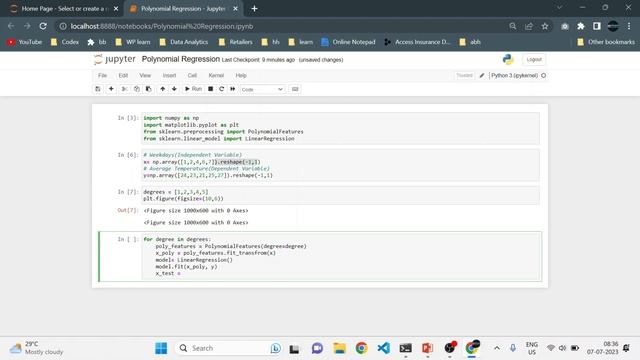Screen dimensions: 640x360
Task: Toggle Chrome side panel icon
Action: tap(597, 26)
